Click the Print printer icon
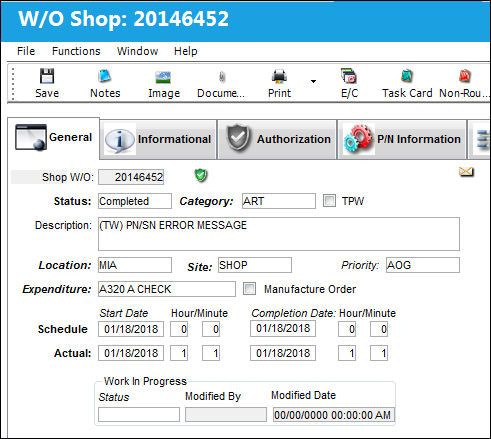 tap(279, 76)
